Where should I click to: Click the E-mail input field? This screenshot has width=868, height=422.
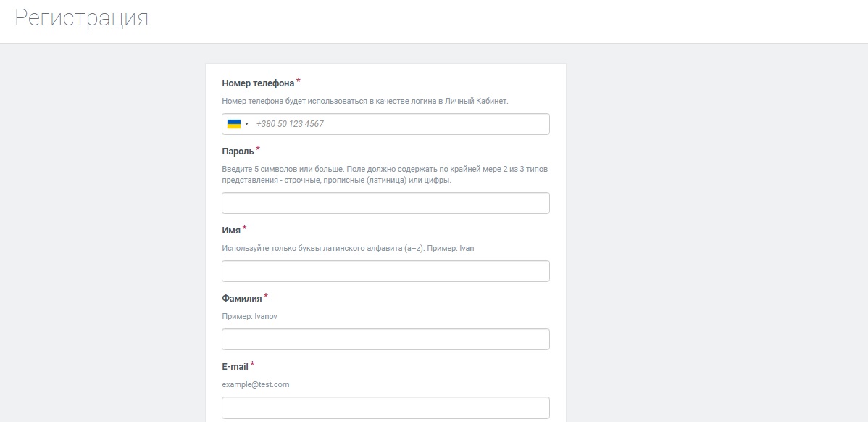tap(386, 407)
